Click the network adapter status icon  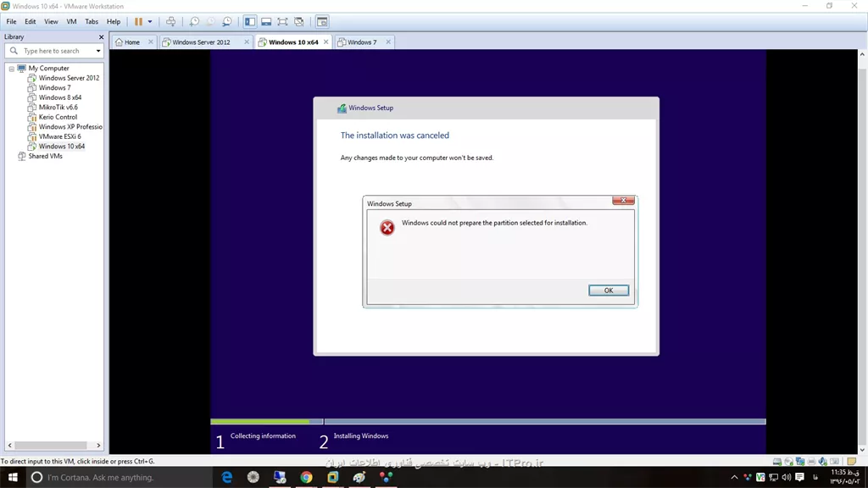coord(800,462)
